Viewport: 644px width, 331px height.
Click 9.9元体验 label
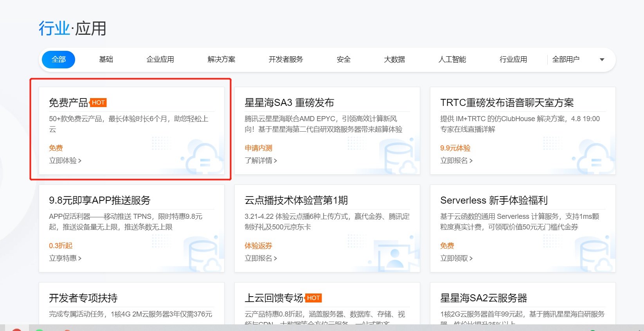[x=455, y=148]
